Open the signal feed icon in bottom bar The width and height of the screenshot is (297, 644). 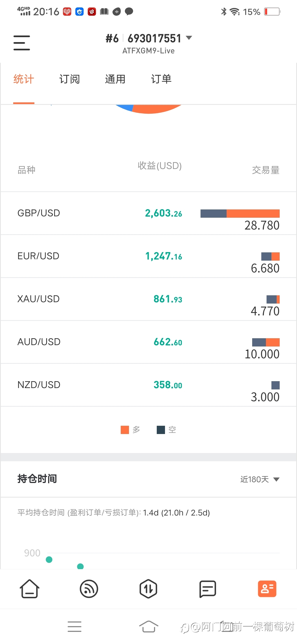pyautogui.click(x=89, y=589)
